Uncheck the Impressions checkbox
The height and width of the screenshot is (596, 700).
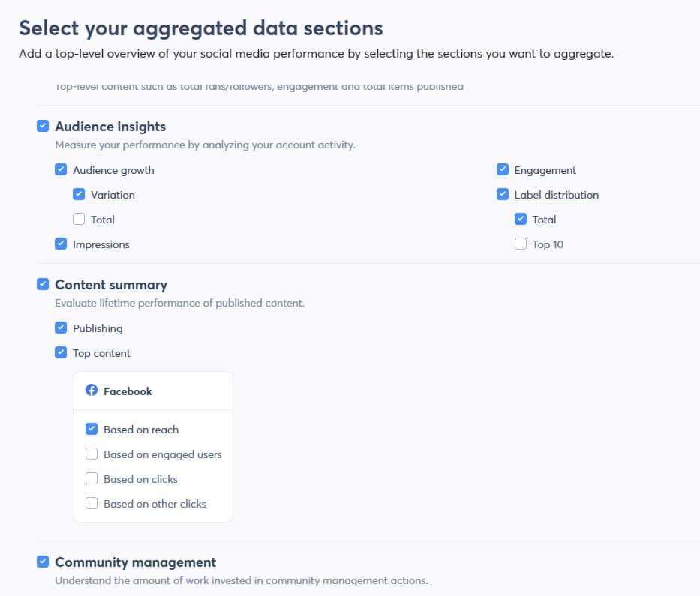point(61,244)
